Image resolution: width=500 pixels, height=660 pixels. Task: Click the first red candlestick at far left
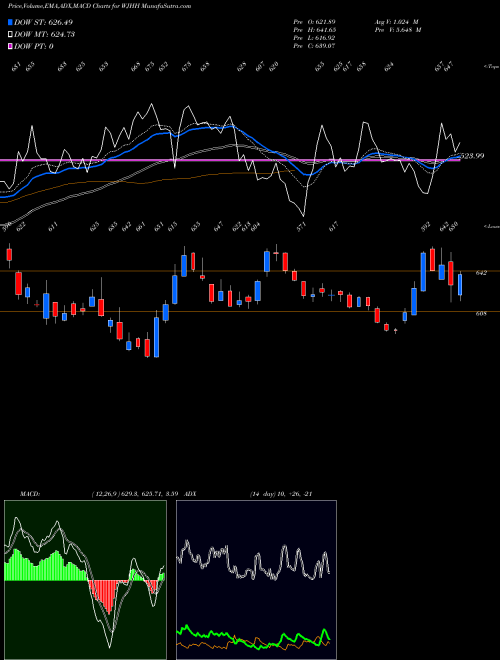(9, 255)
